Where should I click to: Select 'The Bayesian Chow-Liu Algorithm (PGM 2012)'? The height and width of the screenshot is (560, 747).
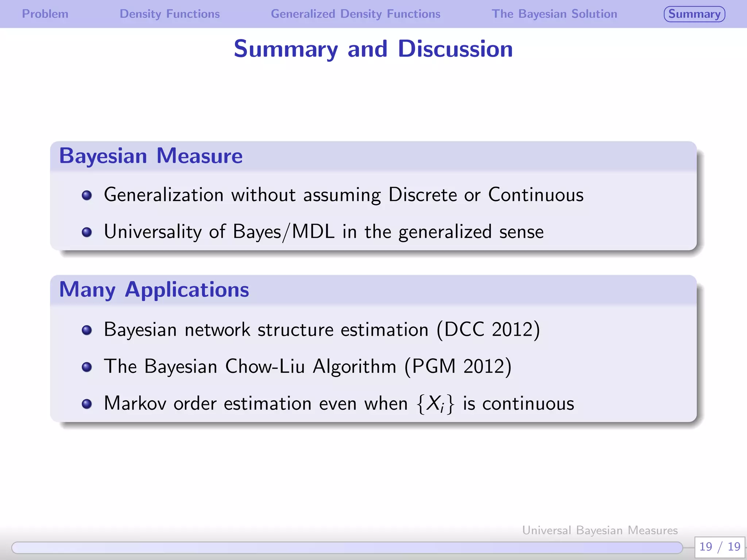tap(308, 366)
